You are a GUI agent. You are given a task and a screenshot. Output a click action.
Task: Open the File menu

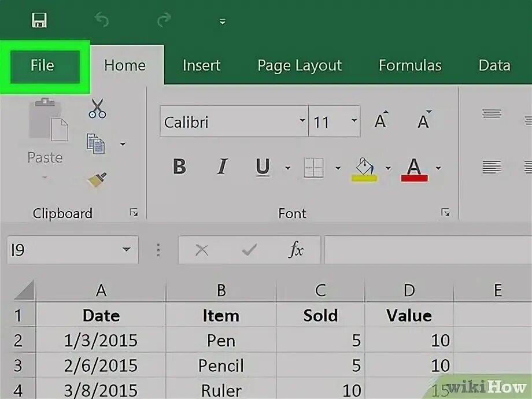(43, 65)
